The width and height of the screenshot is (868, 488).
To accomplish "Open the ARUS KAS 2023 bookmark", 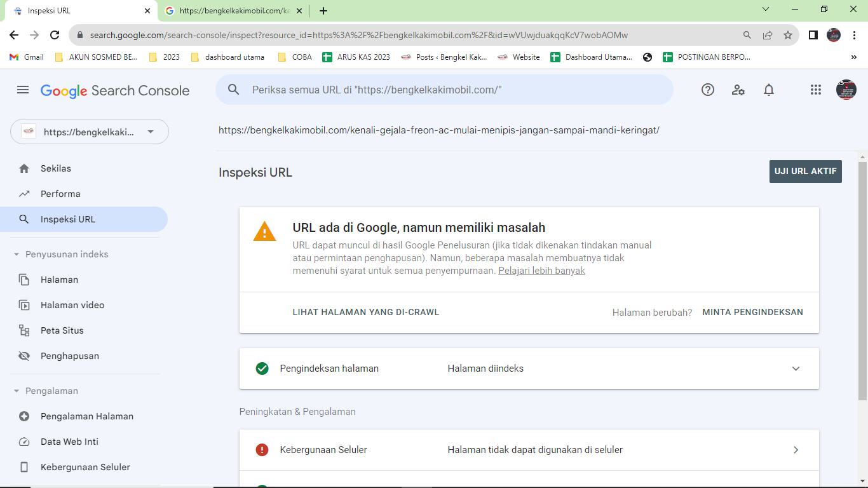I will pyautogui.click(x=356, y=57).
